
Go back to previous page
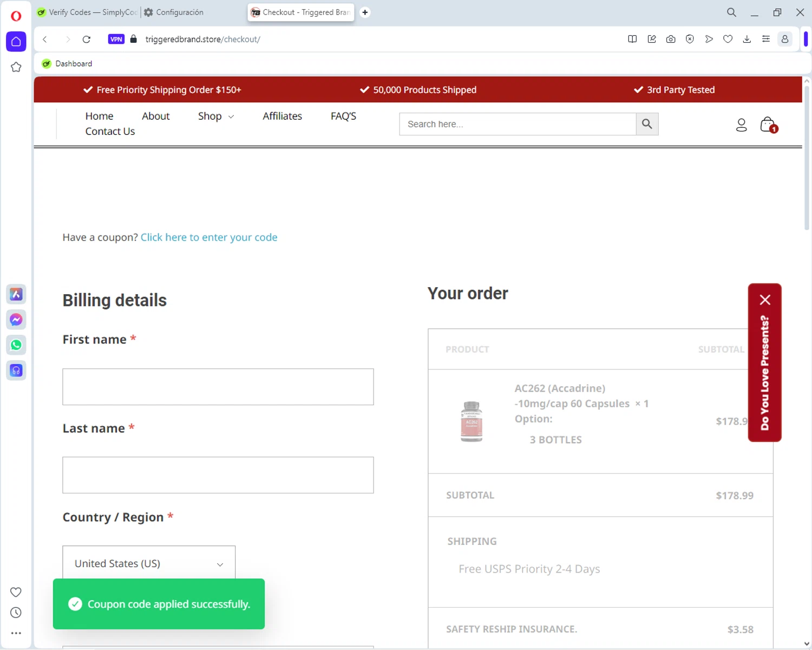point(45,39)
